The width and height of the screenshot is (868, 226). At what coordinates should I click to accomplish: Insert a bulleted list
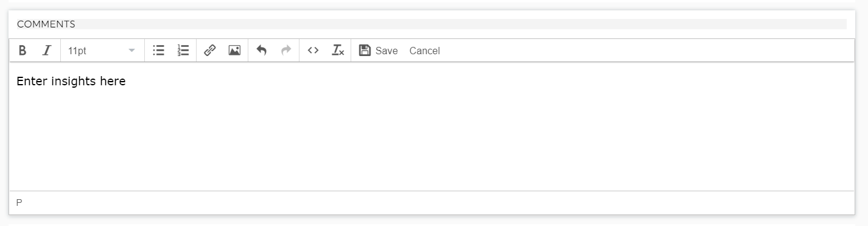click(x=158, y=51)
